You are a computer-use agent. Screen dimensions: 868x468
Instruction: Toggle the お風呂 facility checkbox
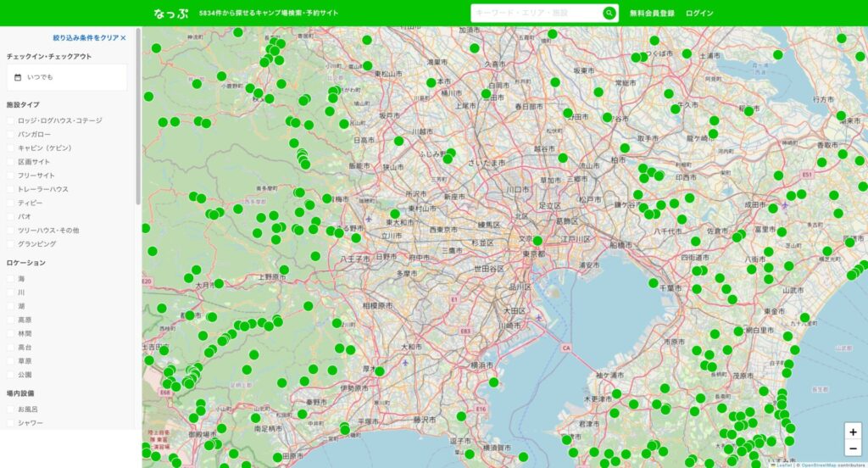[x=11, y=409]
